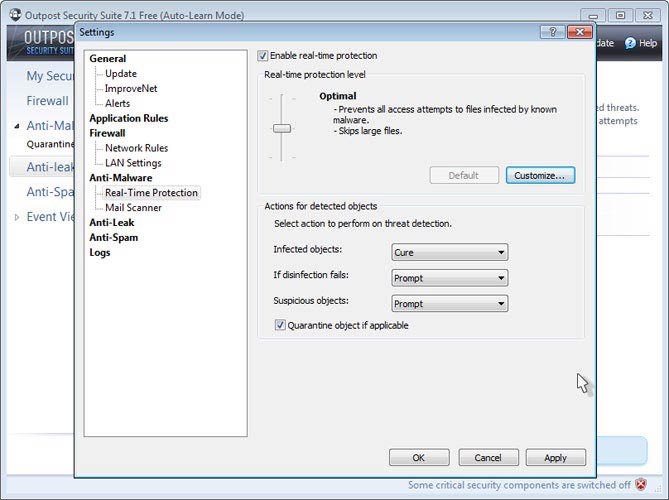Click the red shield status bar icon
The width and height of the screenshot is (669, 500).
(x=654, y=485)
